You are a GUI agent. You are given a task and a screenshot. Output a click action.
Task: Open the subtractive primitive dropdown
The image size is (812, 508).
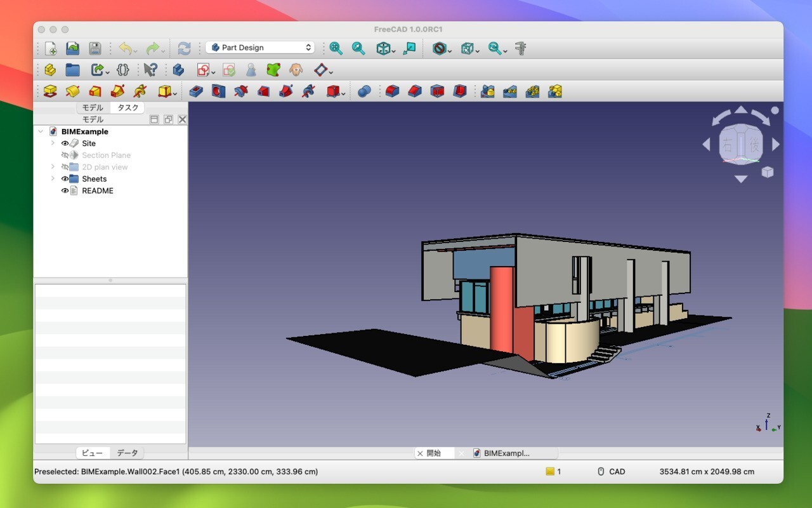(x=344, y=93)
